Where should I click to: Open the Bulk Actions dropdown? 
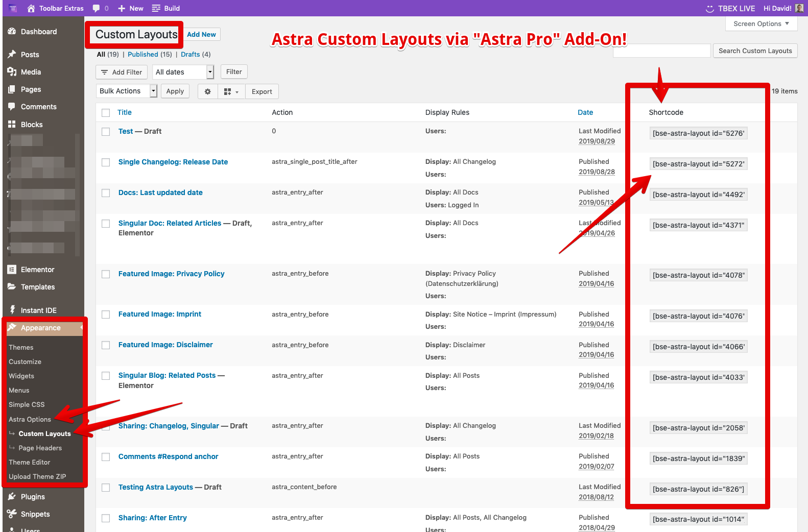click(126, 91)
